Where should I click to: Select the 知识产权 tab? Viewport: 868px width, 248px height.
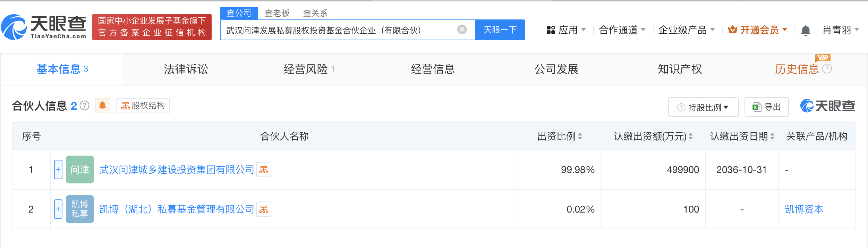[680, 69]
